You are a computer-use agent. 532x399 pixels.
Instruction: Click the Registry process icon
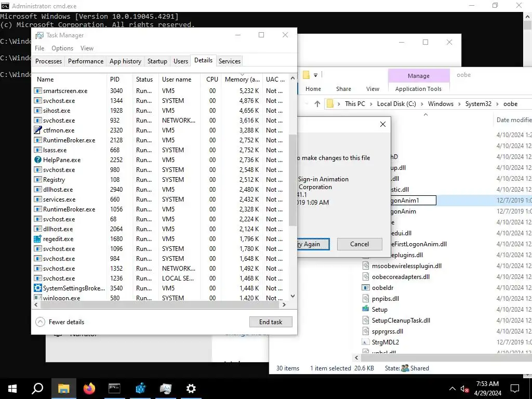point(37,179)
